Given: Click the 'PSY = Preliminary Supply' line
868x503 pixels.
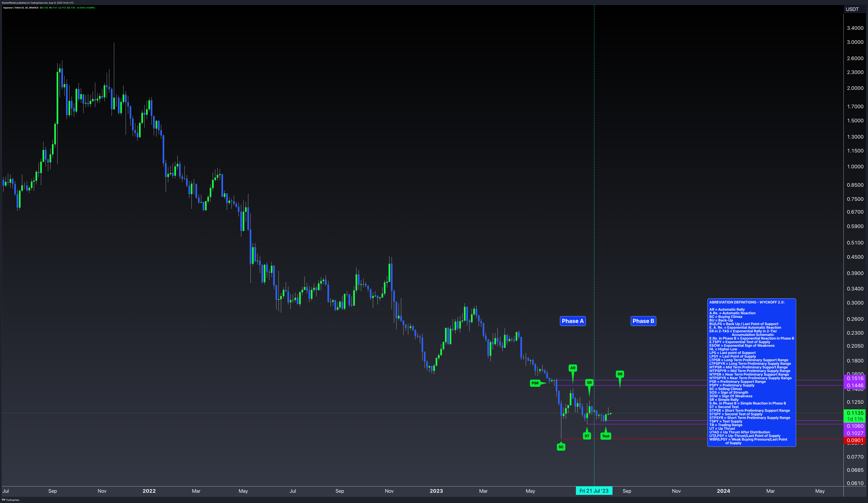Looking at the screenshot, I should 732,385.
